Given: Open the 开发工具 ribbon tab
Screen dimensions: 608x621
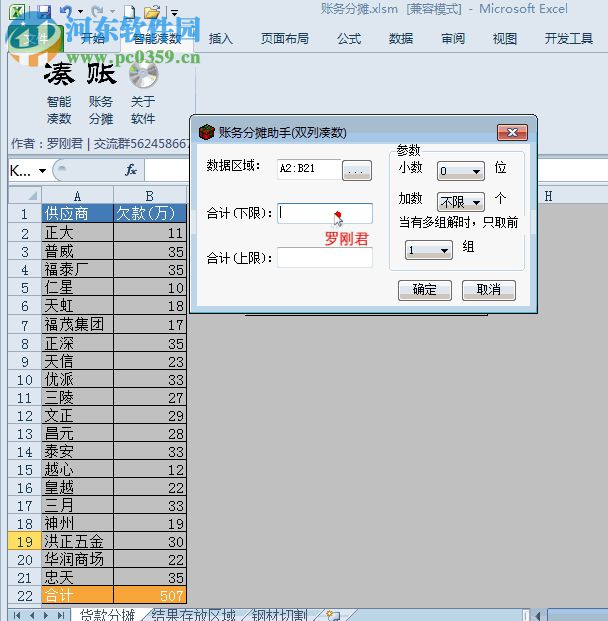Looking at the screenshot, I should (568, 39).
